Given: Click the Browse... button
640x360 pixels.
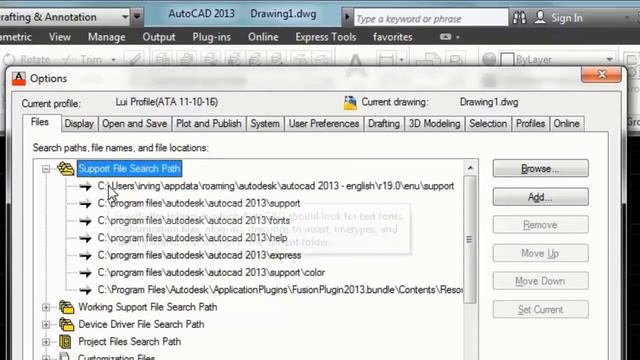Looking at the screenshot, I should [540, 169].
